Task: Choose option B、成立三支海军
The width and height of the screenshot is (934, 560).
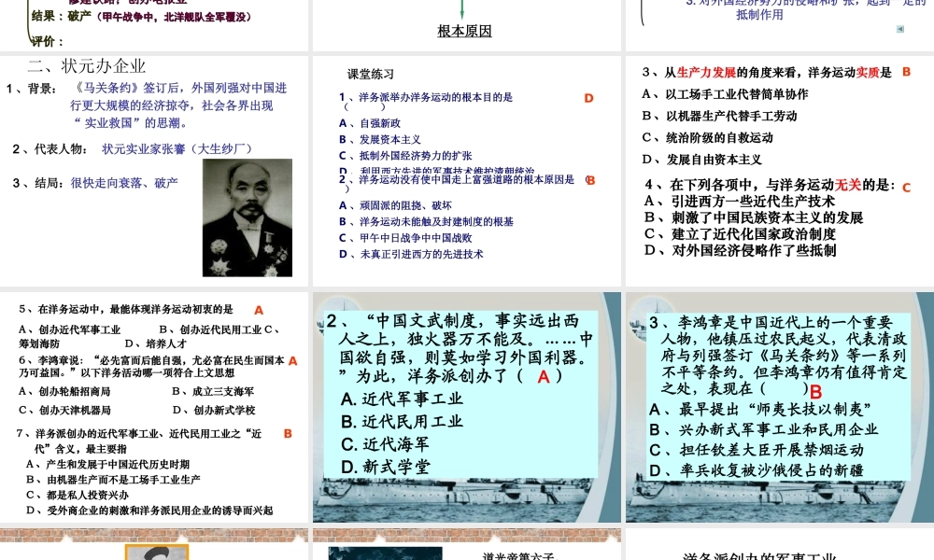Action: [x=213, y=391]
